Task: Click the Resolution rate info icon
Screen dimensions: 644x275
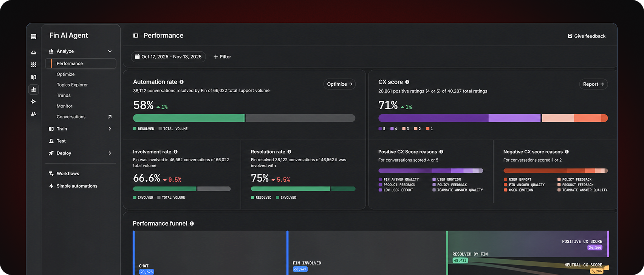Action: (289, 152)
